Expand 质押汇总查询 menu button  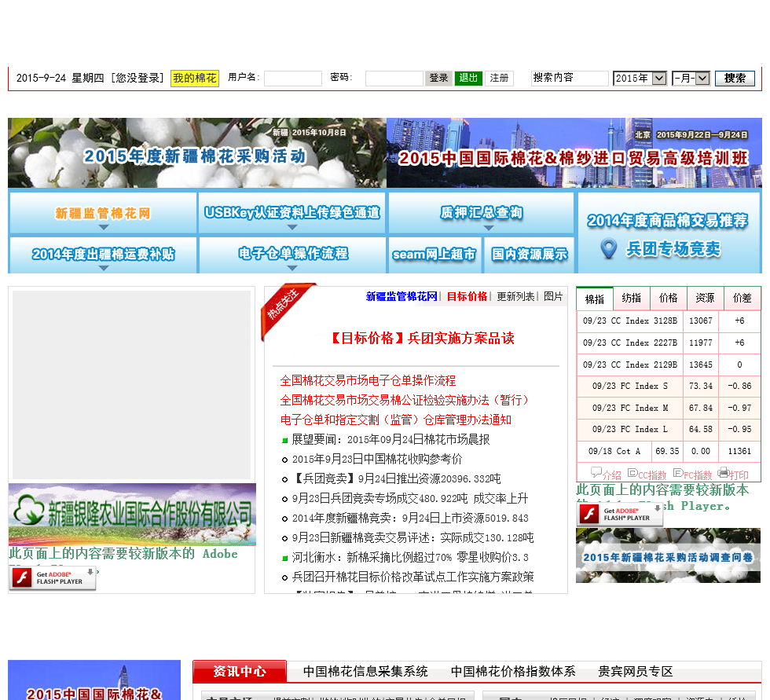(x=481, y=213)
